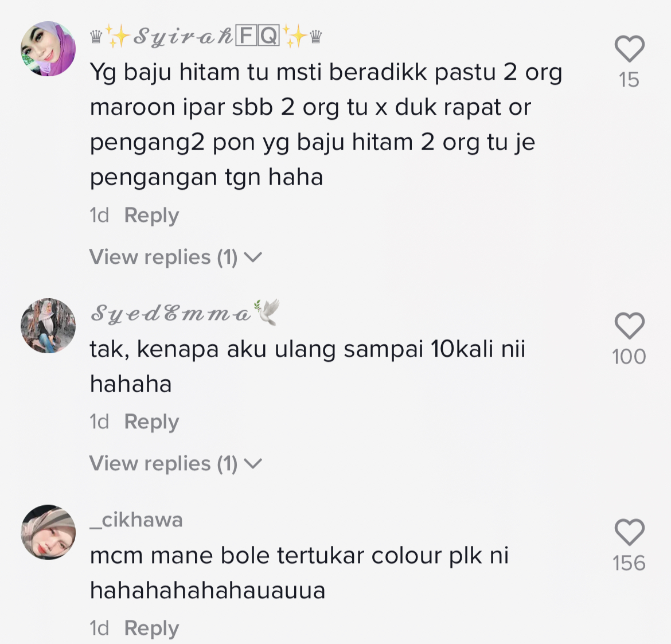Select the 'Yg baju hitam tu' comment text

point(326,124)
